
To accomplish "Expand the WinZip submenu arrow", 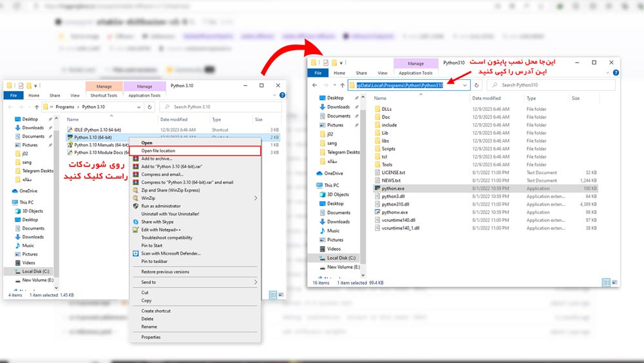I will click(x=256, y=198).
